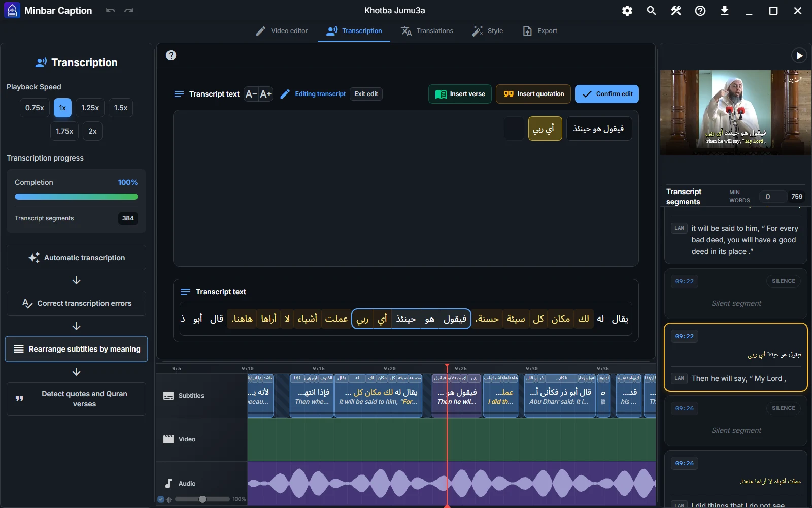The width and height of the screenshot is (812, 508).
Task: Switch to the Translations tab
Action: click(x=427, y=31)
